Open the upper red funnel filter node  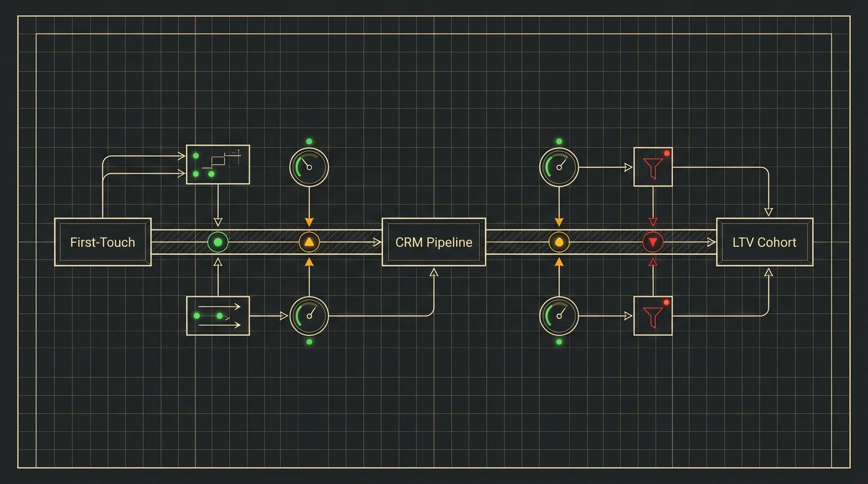pos(653,167)
